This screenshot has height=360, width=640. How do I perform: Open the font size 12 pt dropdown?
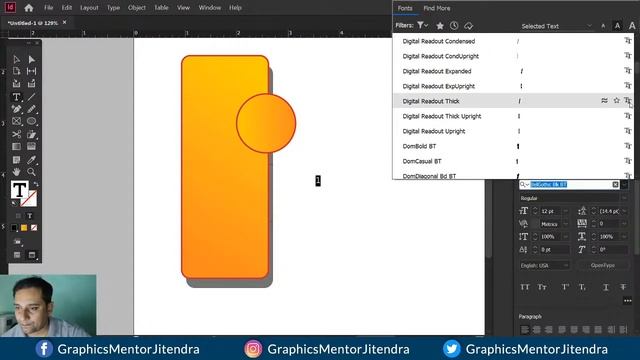pyautogui.click(x=566, y=211)
